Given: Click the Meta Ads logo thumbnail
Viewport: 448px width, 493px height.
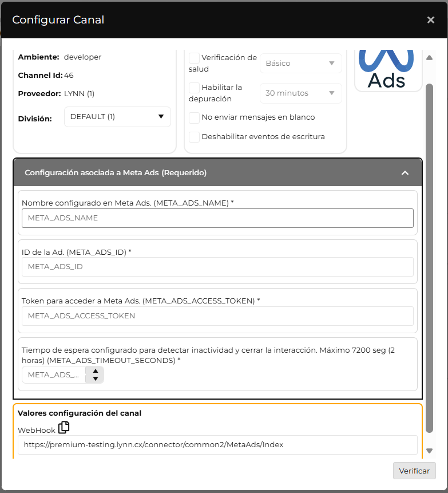Looking at the screenshot, I should tap(388, 70).
